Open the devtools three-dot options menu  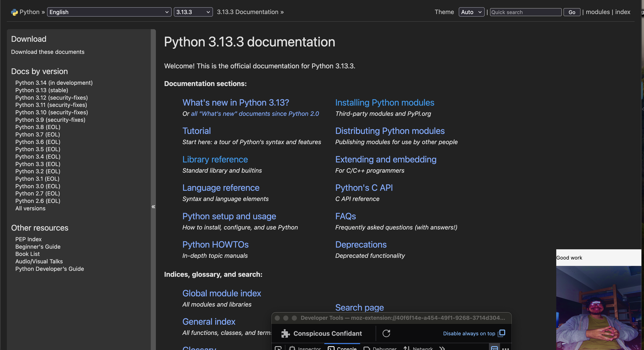[x=505, y=348]
